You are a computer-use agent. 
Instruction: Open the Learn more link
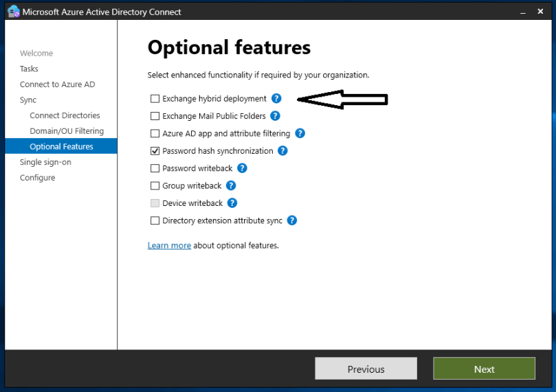point(169,246)
